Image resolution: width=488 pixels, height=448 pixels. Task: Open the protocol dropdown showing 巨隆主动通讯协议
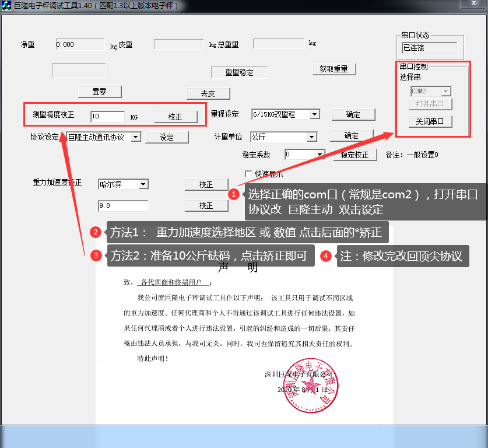[136, 136]
